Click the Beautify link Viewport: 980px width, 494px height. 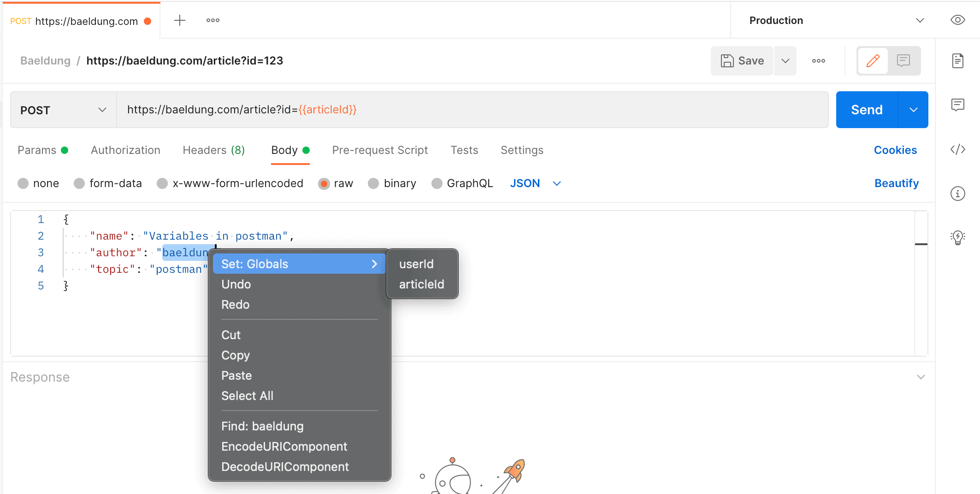(896, 183)
